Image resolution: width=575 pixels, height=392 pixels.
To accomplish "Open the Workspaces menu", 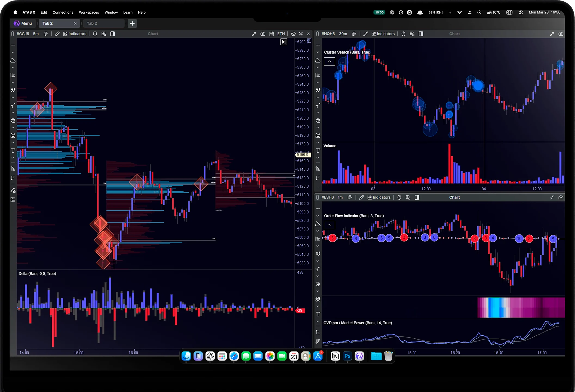I will (x=89, y=12).
